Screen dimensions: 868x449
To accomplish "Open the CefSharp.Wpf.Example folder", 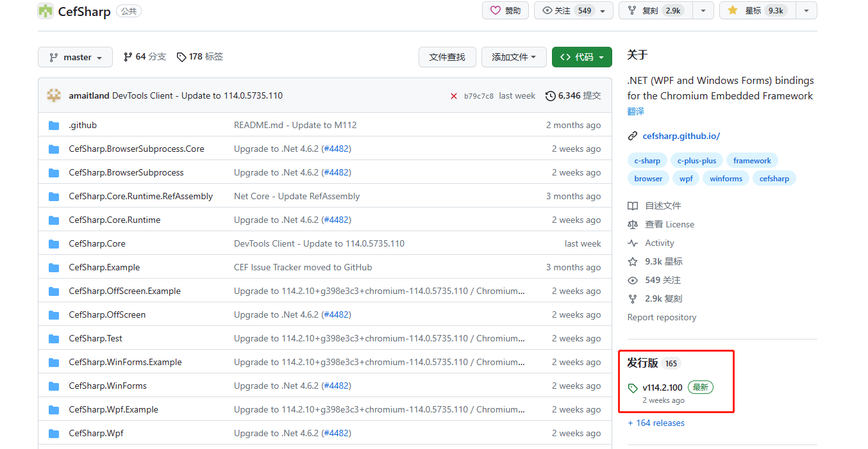I will [113, 410].
